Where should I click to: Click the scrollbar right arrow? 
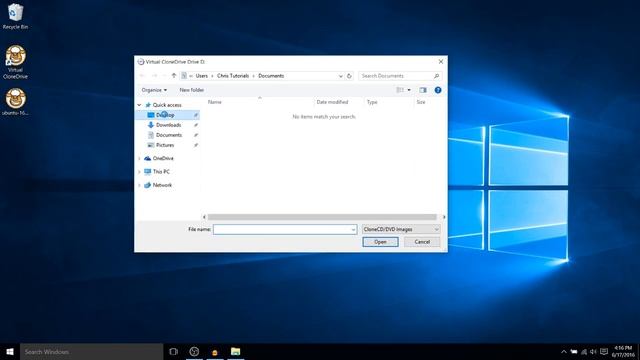444,217
